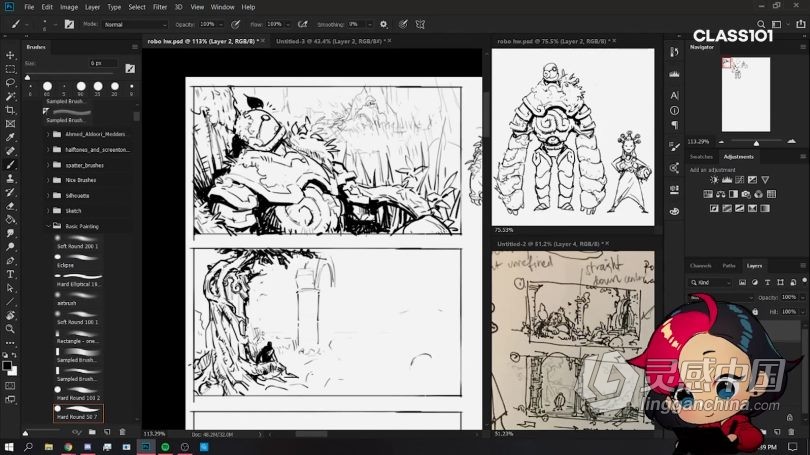The width and height of the screenshot is (810, 455).
Task: Toggle the brush settings panel button
Action: coord(69,24)
